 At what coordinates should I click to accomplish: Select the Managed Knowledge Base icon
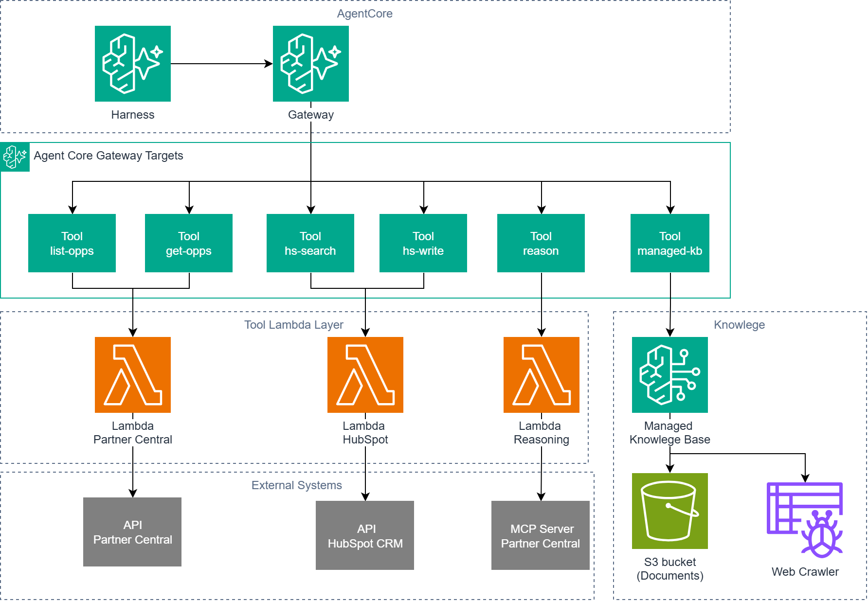pos(670,375)
